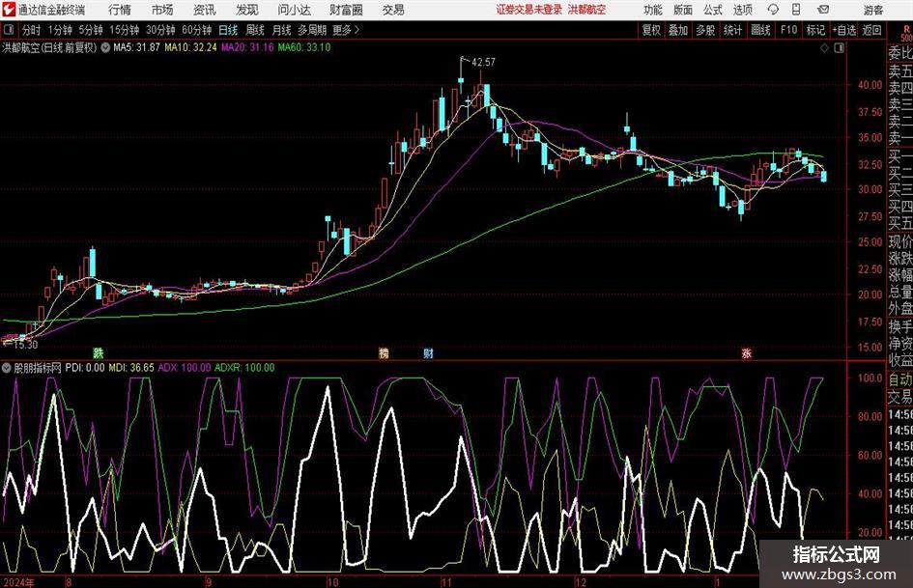Click the ADX: 100.00 indicator value

184,368
